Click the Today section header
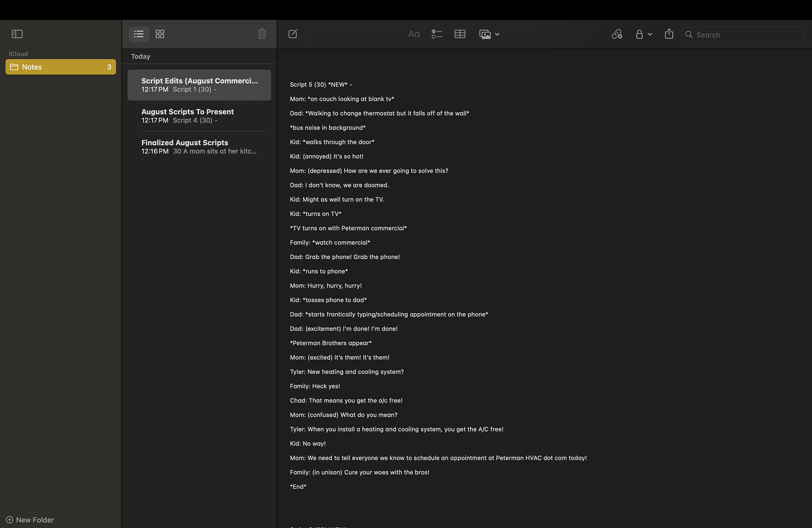 pyautogui.click(x=140, y=56)
